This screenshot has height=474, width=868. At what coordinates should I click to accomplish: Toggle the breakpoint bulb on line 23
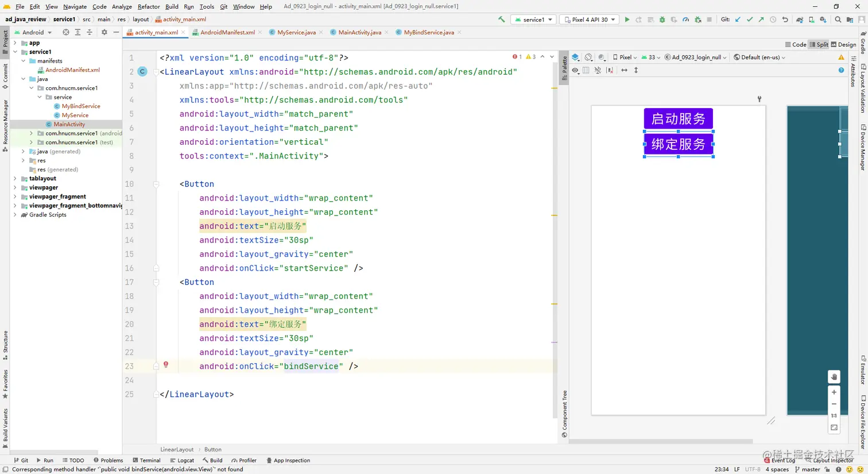click(166, 364)
